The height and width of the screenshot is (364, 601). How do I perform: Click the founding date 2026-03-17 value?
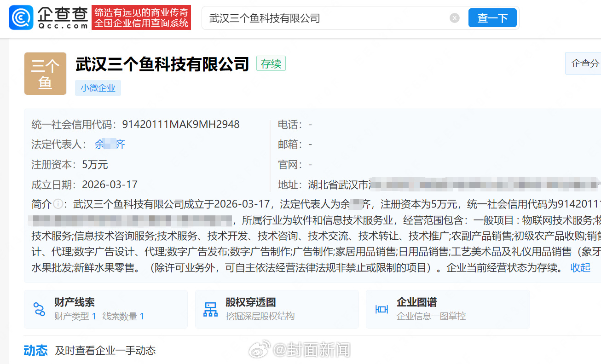[110, 185]
